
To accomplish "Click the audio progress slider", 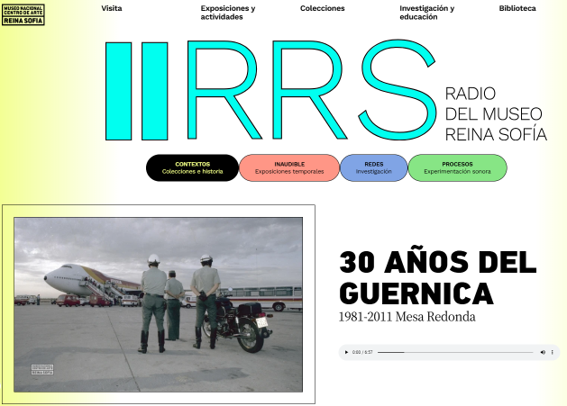I will (456, 352).
